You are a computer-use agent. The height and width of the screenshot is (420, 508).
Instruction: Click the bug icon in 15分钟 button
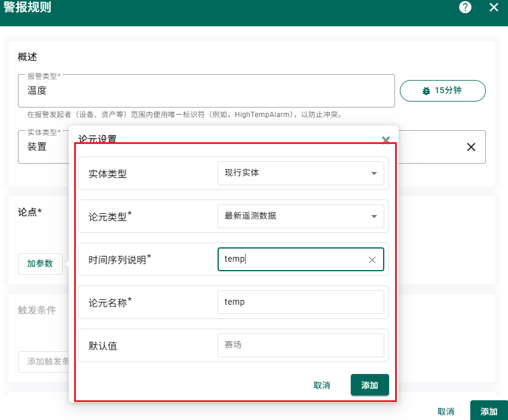tap(426, 91)
